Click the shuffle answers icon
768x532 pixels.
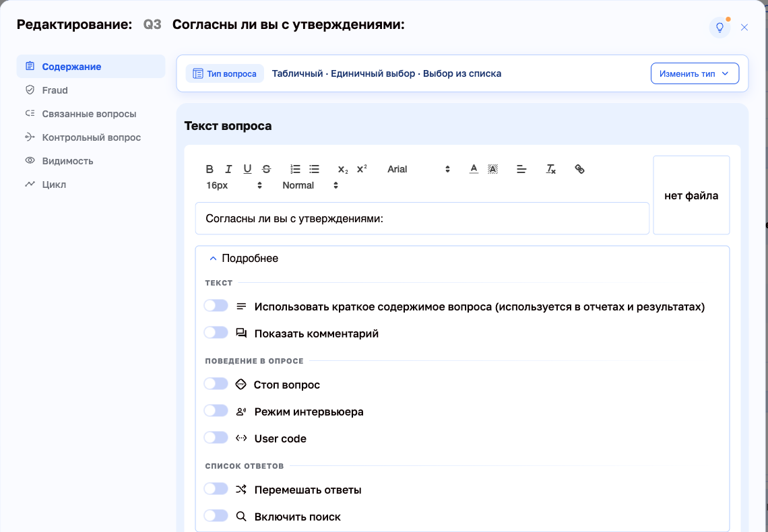click(x=241, y=490)
